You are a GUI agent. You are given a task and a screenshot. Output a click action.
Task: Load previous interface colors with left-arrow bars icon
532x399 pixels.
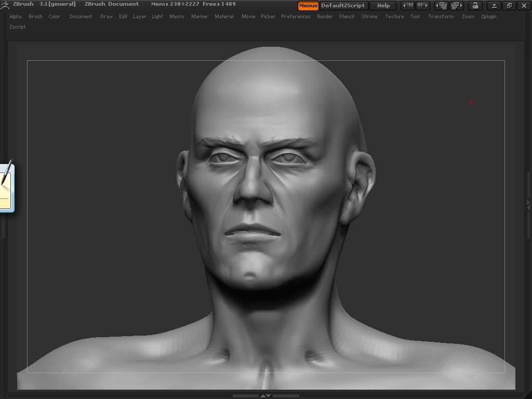pos(408,5)
